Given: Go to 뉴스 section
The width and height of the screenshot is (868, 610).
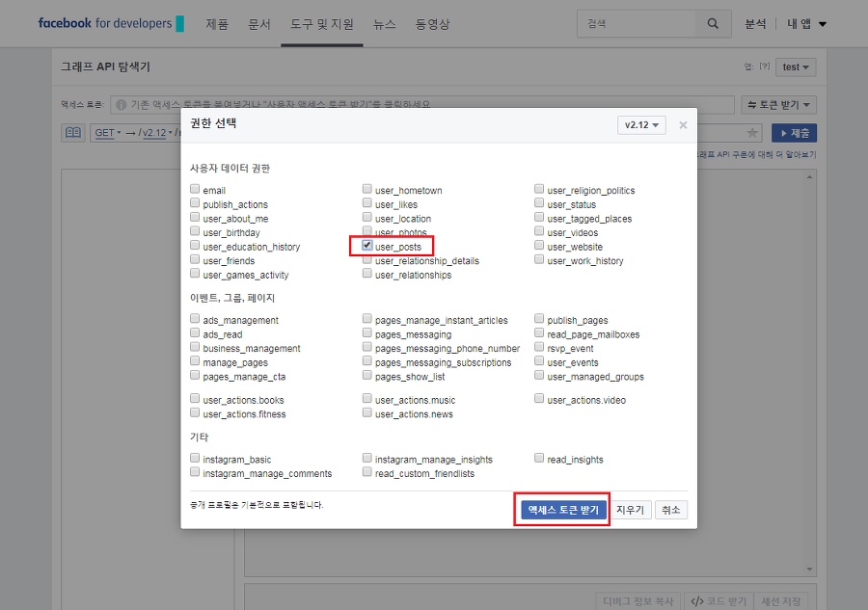Looking at the screenshot, I should click(x=384, y=24).
